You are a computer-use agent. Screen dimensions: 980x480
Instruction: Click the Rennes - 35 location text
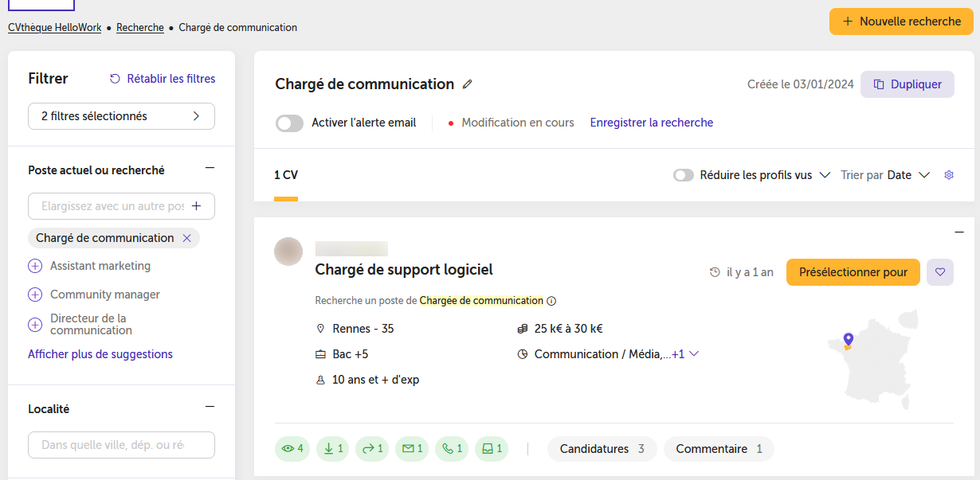[363, 329]
